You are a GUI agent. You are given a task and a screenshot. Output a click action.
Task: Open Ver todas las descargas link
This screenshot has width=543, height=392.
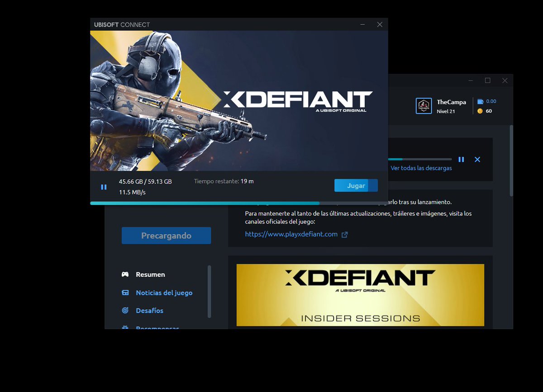(x=421, y=168)
